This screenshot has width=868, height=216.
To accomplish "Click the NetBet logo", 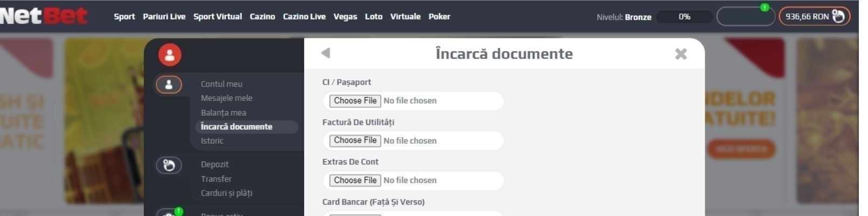I will point(43,16).
